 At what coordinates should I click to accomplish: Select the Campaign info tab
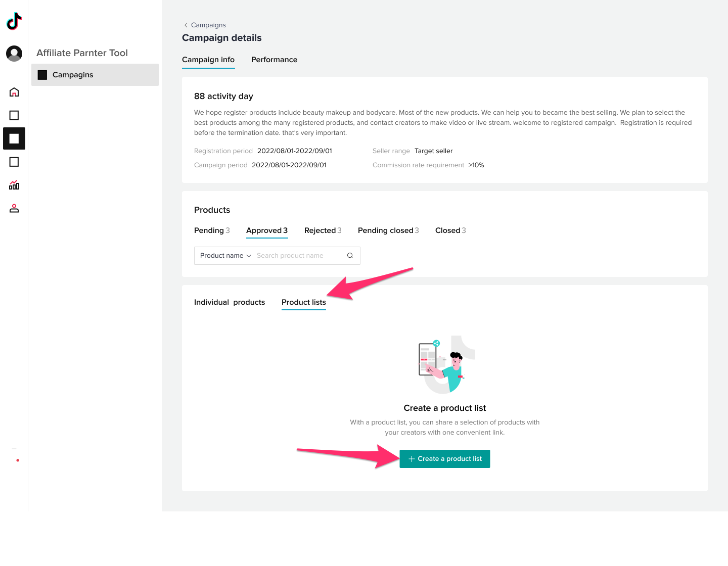point(208,60)
